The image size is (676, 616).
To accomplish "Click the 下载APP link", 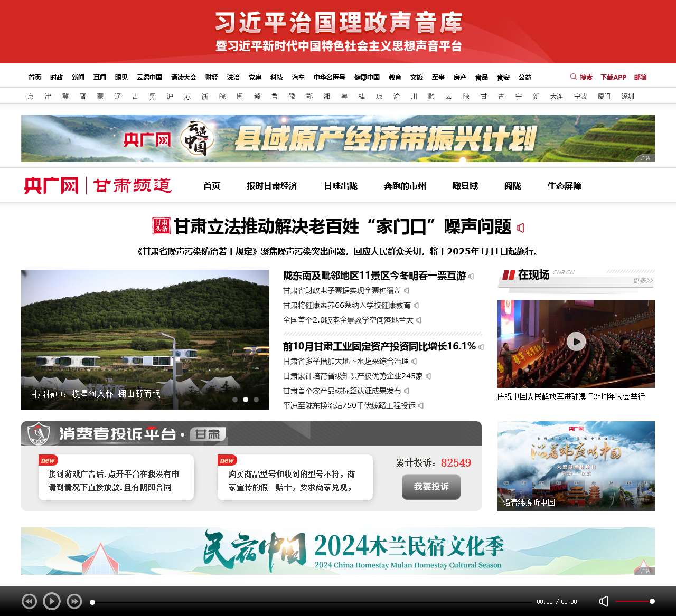I will tap(613, 77).
